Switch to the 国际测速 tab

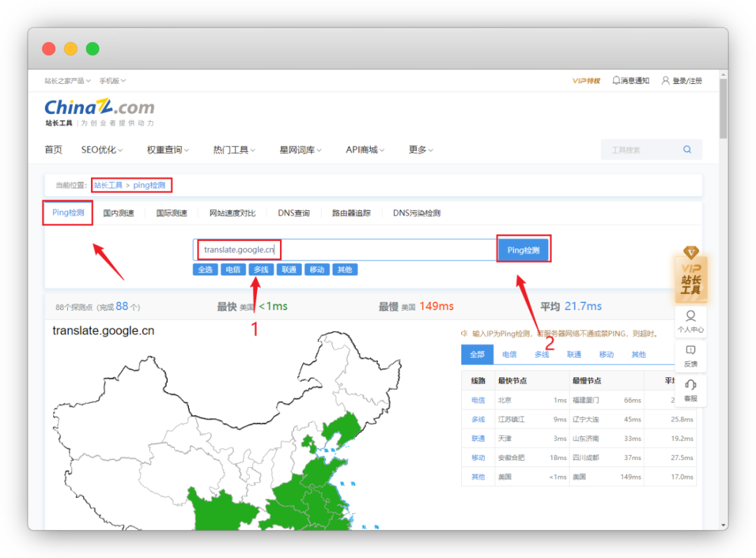tap(171, 213)
